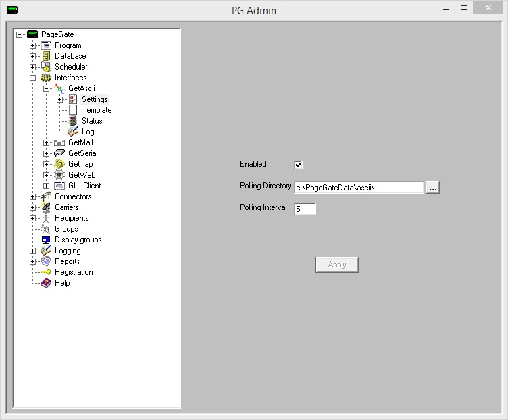Click the Reports papers icon
This screenshot has width=508, height=420.
46,261
